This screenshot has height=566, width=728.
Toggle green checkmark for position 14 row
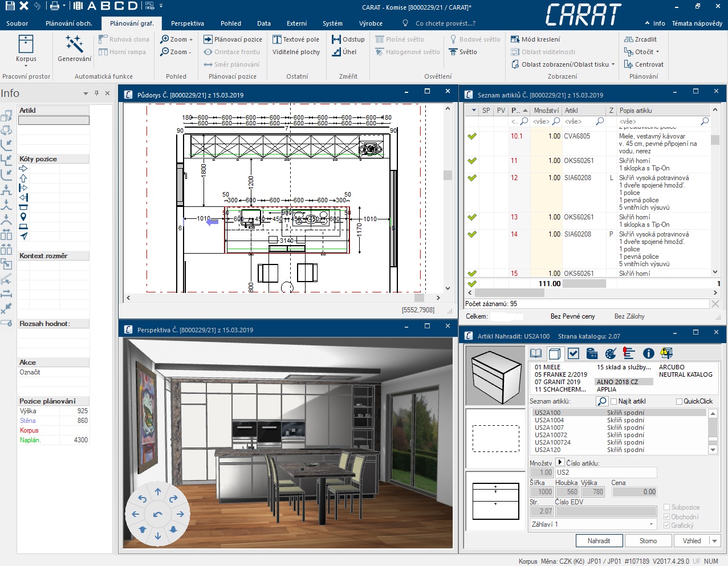click(x=472, y=234)
